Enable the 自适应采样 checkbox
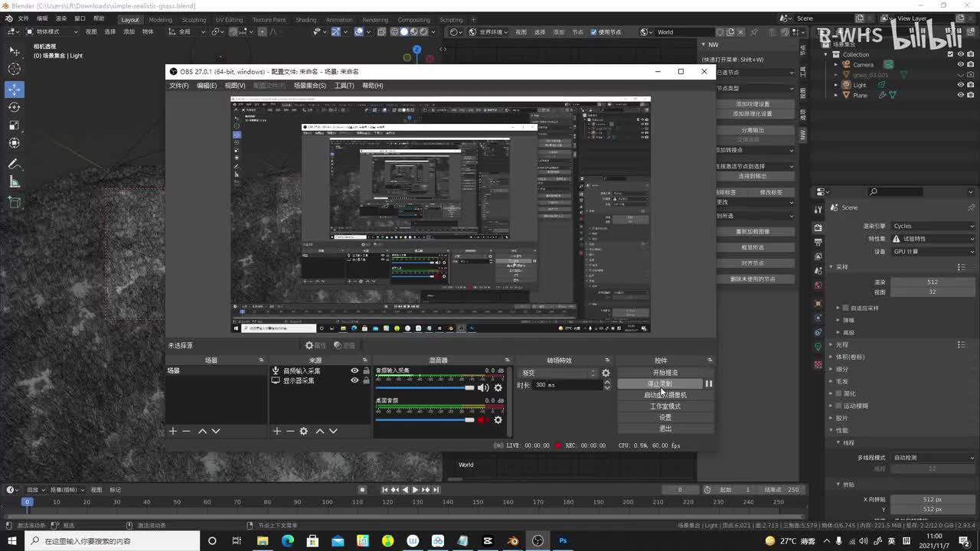This screenshot has width=980, height=551. tap(846, 308)
